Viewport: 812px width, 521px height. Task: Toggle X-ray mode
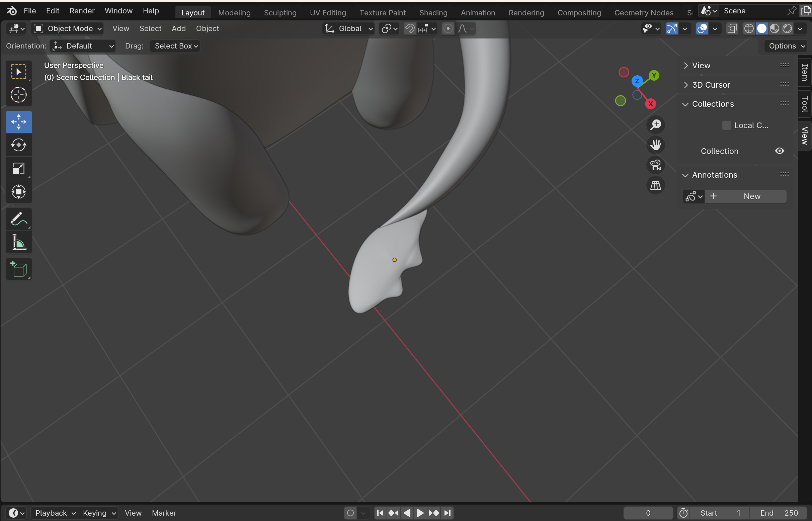point(732,29)
